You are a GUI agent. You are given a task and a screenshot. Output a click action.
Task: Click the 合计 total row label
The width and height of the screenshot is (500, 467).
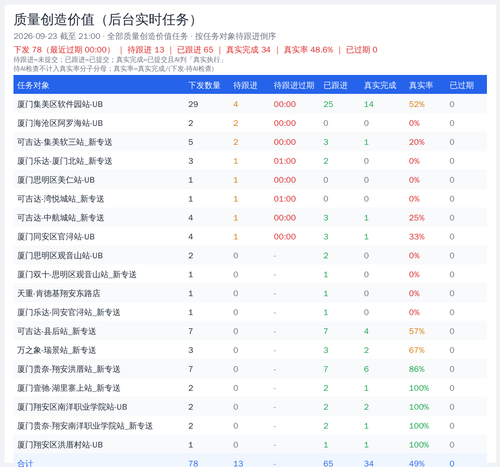tap(25, 463)
